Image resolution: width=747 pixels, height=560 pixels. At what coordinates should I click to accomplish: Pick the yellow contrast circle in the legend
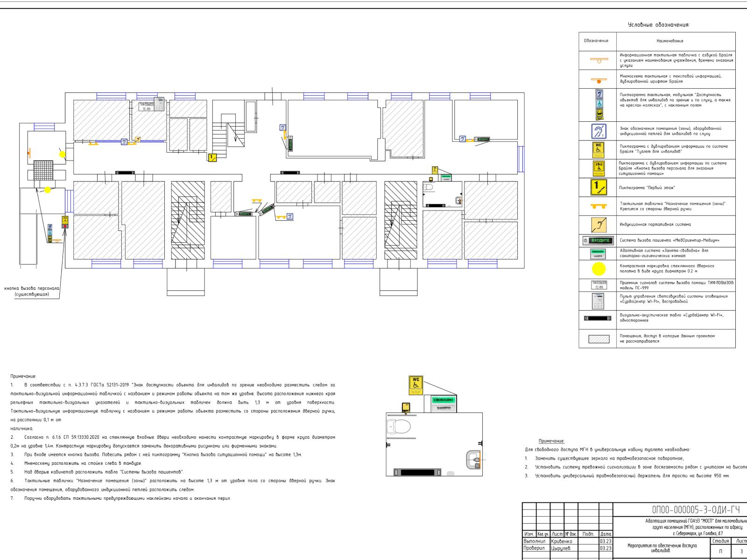598,268
